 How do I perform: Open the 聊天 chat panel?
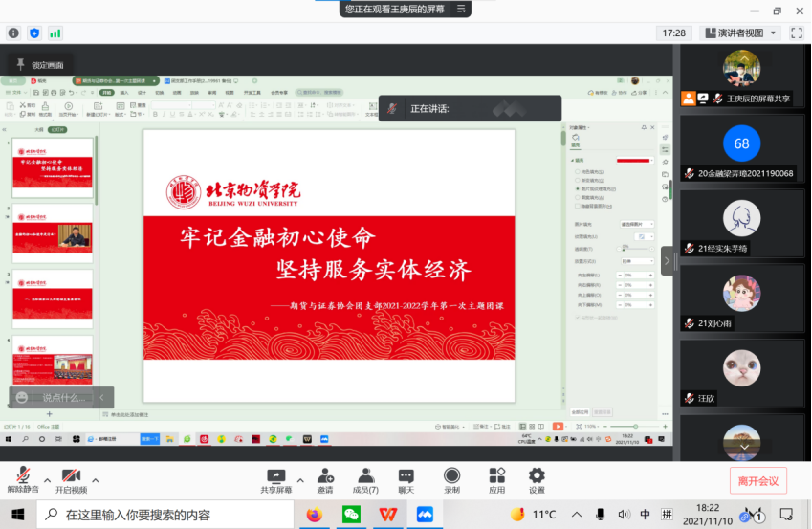[x=406, y=477]
